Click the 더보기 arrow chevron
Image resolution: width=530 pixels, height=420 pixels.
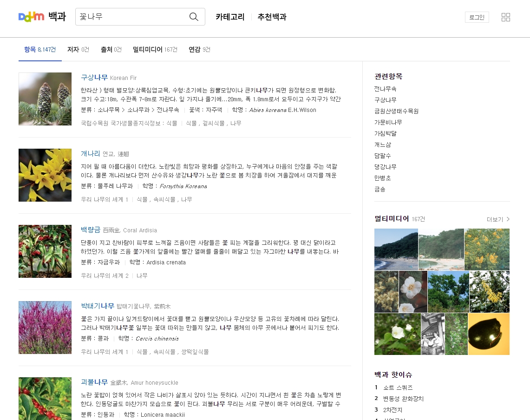[508, 219]
